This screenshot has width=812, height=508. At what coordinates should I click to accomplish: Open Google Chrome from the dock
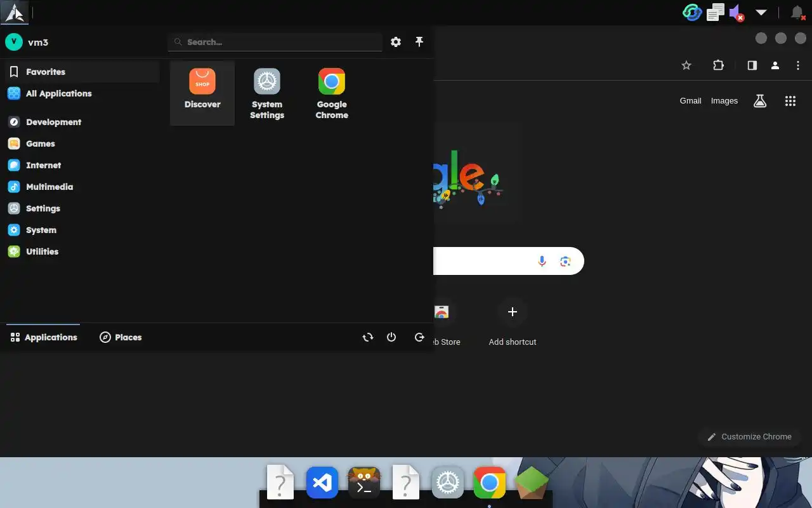coord(490,483)
